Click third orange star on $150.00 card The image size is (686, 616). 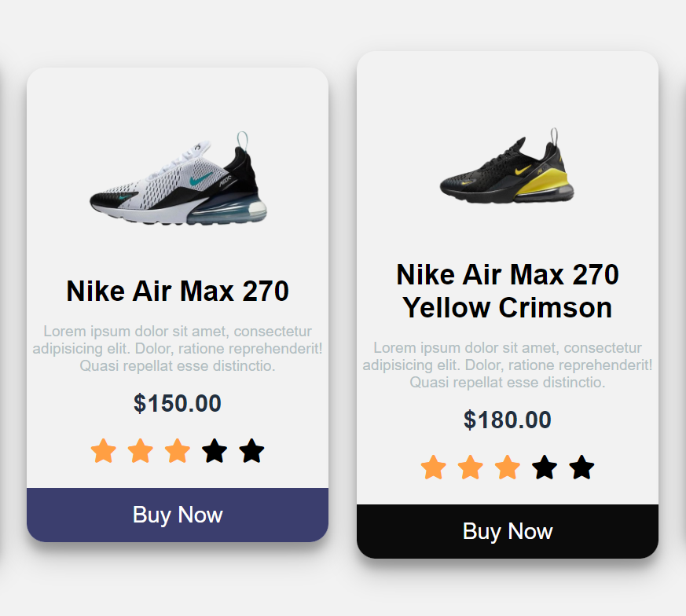tap(178, 451)
